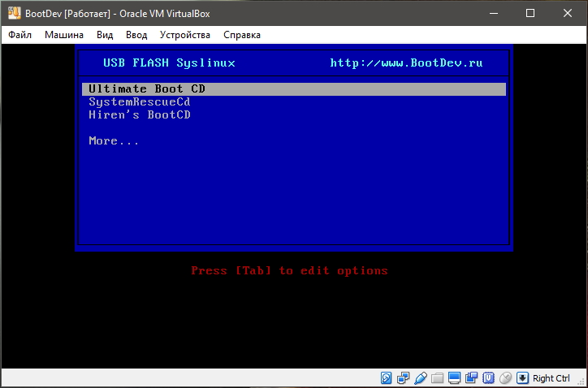Minimize the VirtualBox window
Viewport: 588px width, 388px height.
coord(494,14)
